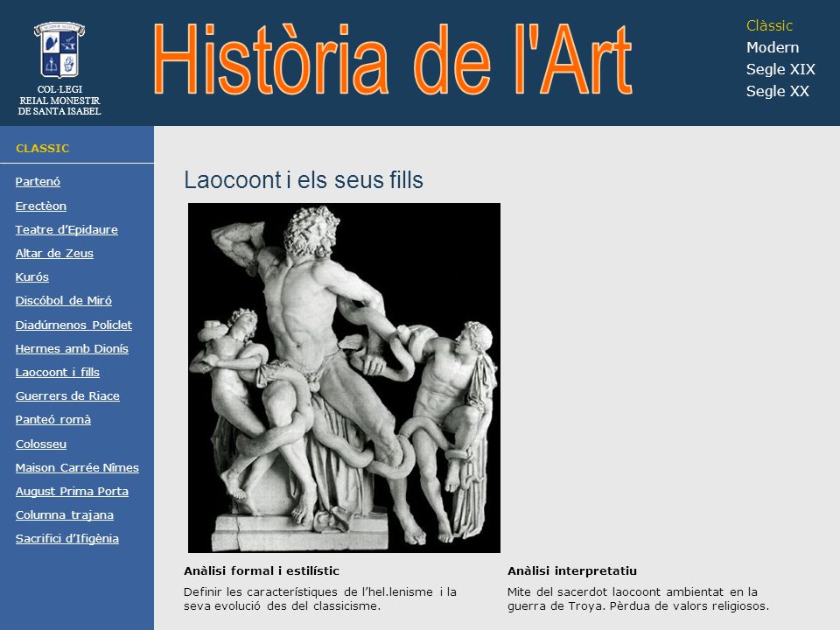View Hermes amb Dionís page
This screenshot has height=630, width=840.
click(x=72, y=349)
